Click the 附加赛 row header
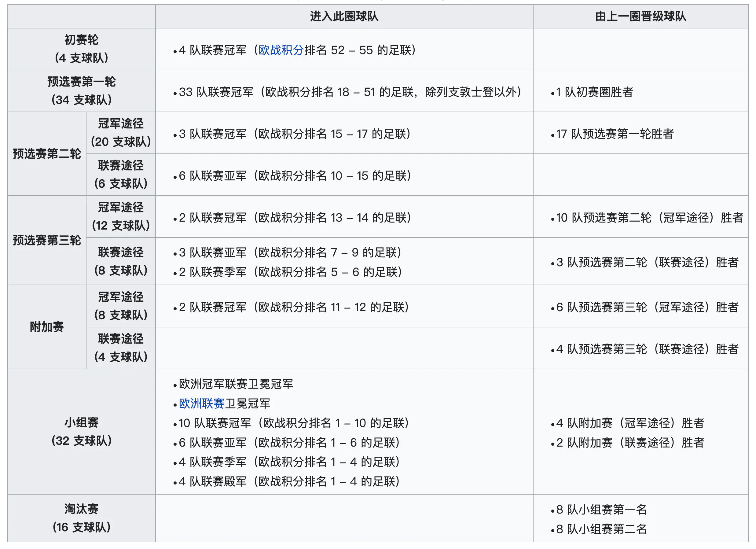756x549 pixels. pyautogui.click(x=47, y=327)
